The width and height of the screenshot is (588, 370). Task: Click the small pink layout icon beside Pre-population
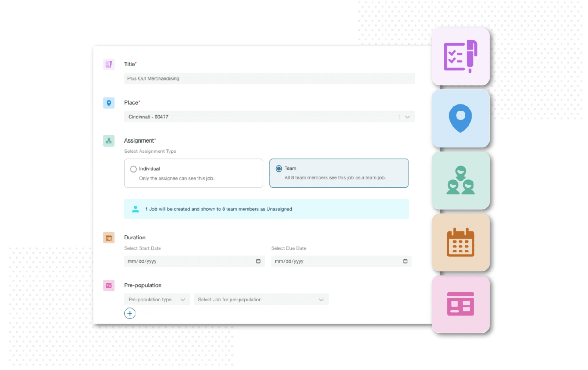[x=109, y=286]
